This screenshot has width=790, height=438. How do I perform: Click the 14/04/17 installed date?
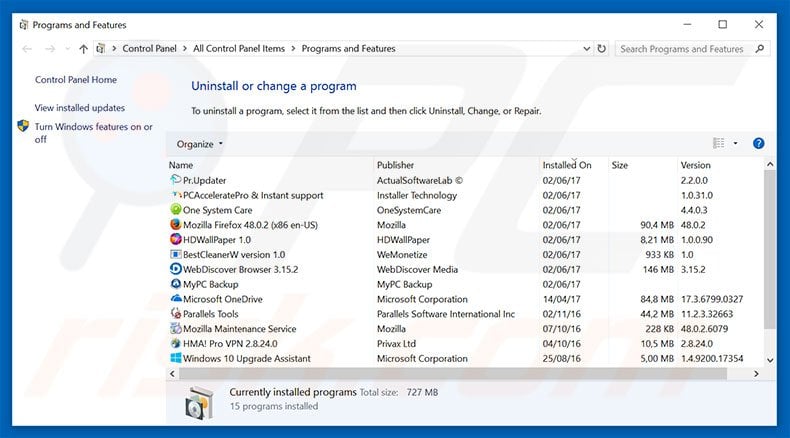(x=561, y=299)
